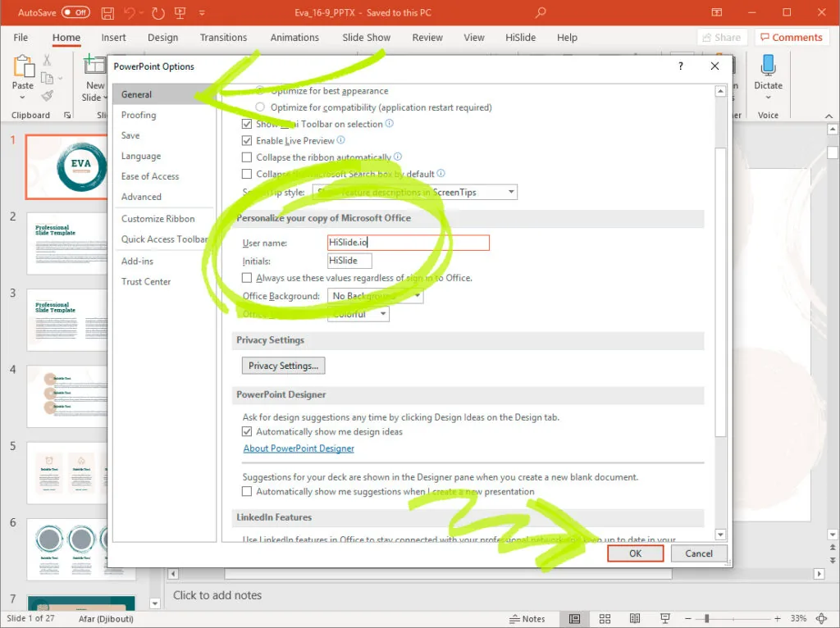Click the Paste clipboard icon
This screenshot has width=840, height=628.
(23, 66)
